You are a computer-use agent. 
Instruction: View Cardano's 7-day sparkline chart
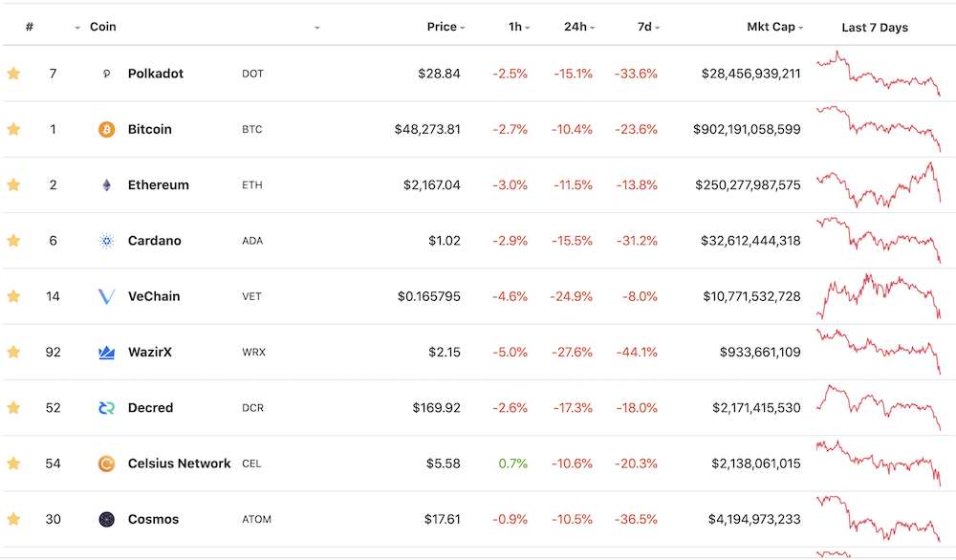pos(879,241)
